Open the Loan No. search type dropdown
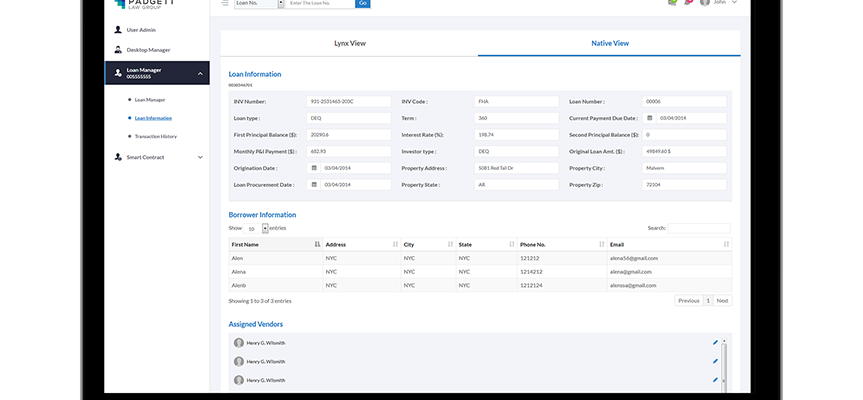 point(280,4)
